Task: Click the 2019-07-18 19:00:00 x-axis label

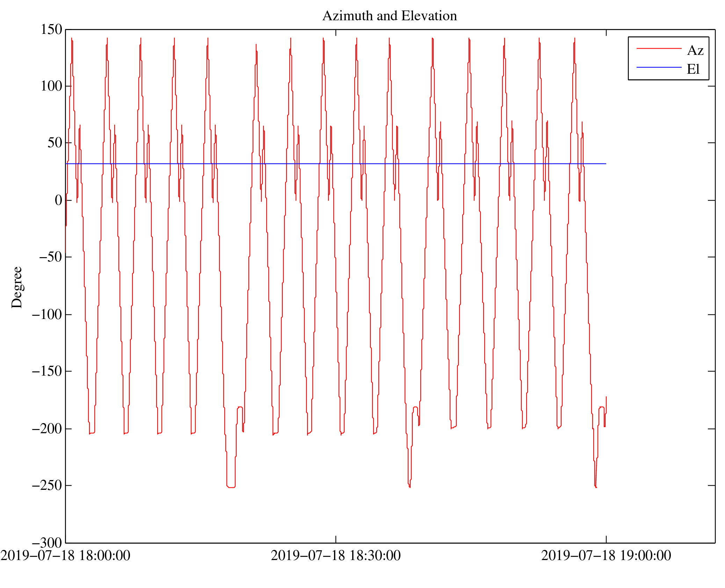Action: [x=606, y=556]
